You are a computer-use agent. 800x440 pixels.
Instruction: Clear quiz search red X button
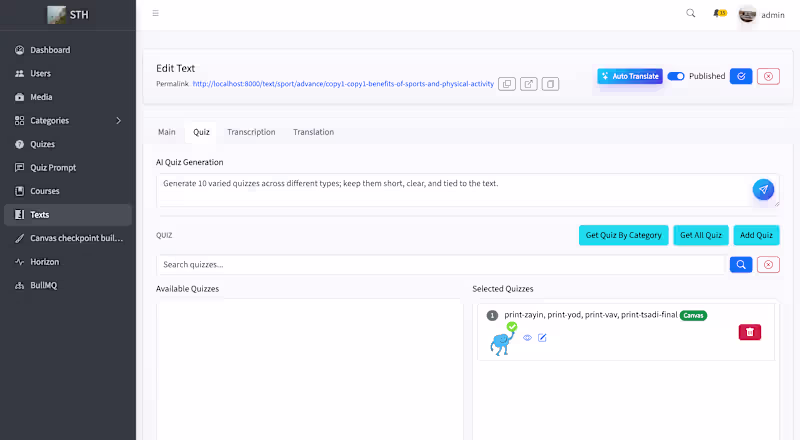tap(768, 264)
